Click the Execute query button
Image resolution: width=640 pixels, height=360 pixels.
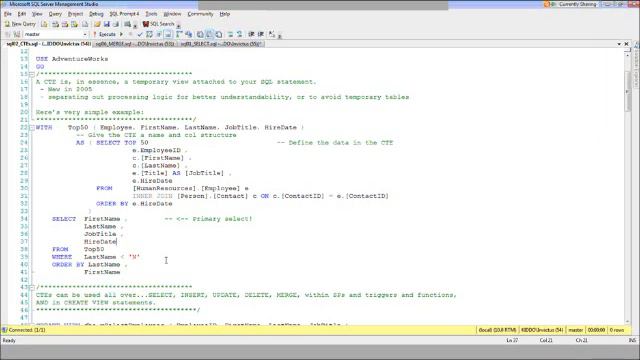point(104,34)
